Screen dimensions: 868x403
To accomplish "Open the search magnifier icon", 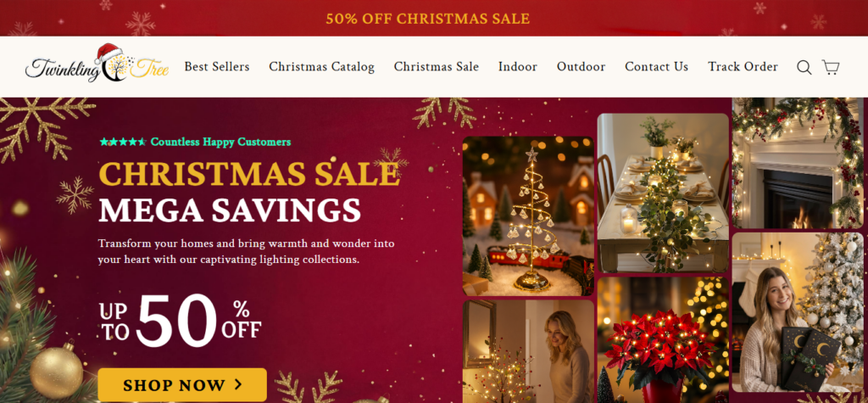I will [x=804, y=67].
